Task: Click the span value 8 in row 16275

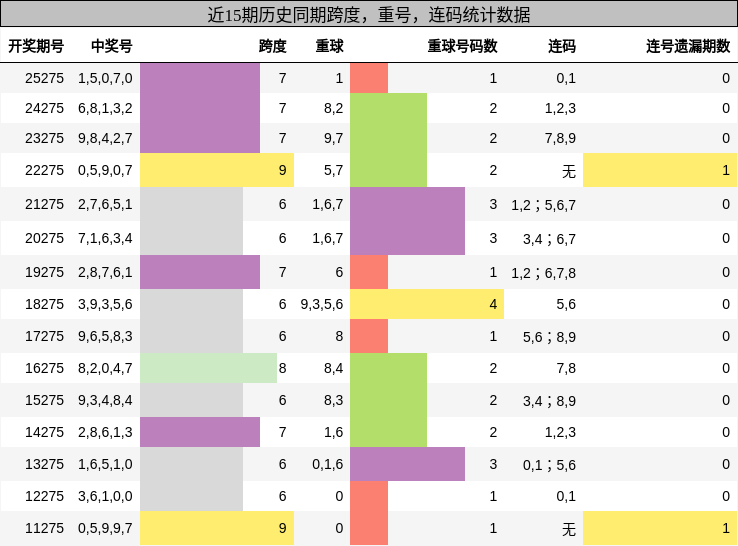Action: [282, 368]
